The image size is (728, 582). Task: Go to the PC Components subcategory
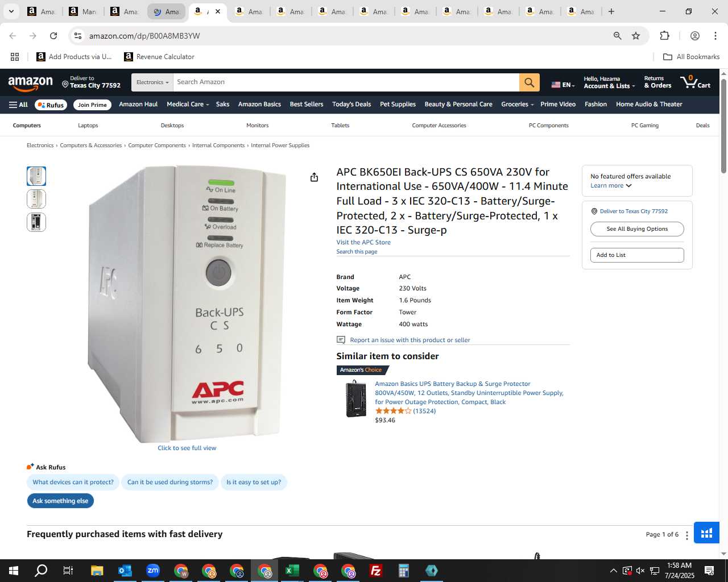(x=549, y=125)
